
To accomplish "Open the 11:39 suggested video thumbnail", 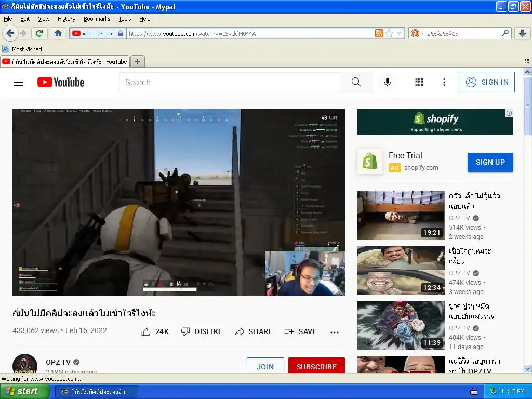I will point(401,325).
